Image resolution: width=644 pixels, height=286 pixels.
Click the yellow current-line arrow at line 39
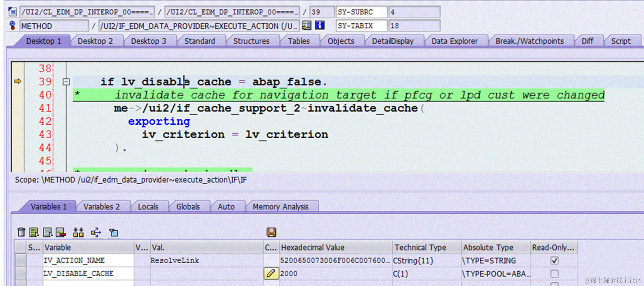pos(18,82)
